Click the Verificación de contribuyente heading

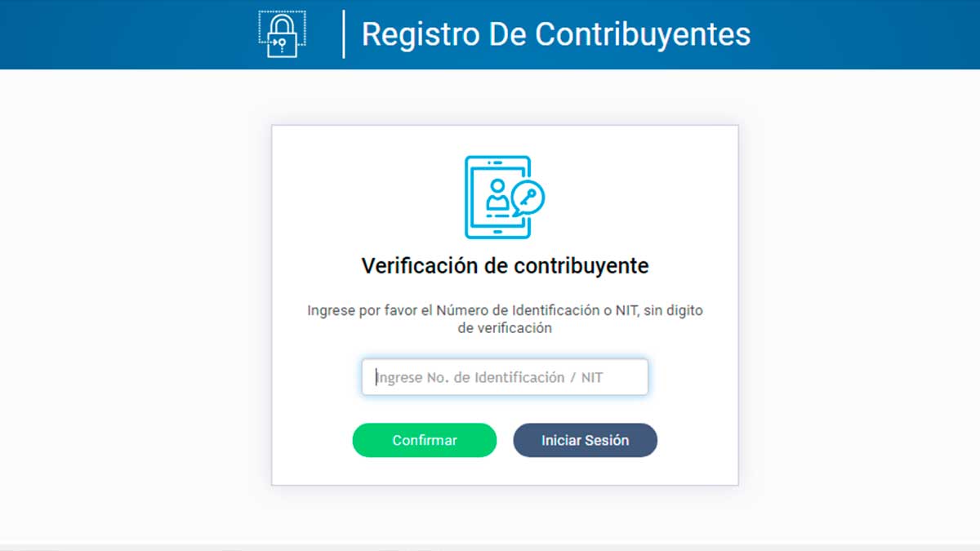tap(505, 265)
